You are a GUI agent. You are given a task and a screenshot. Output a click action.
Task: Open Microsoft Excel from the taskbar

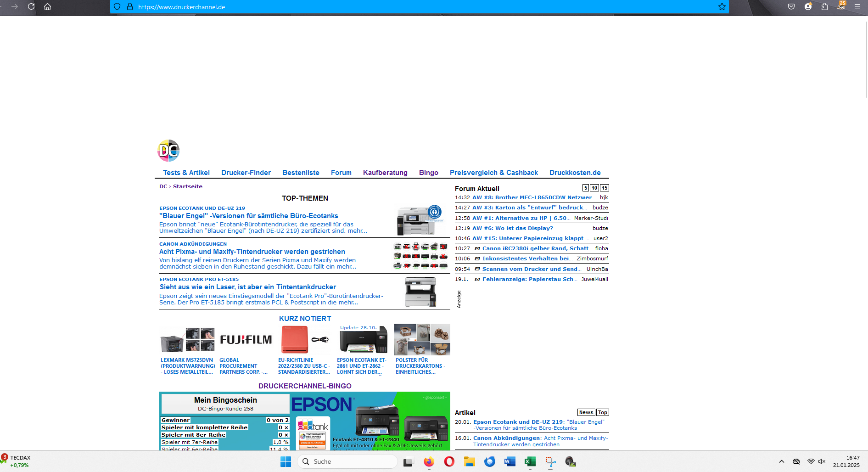pyautogui.click(x=530, y=461)
